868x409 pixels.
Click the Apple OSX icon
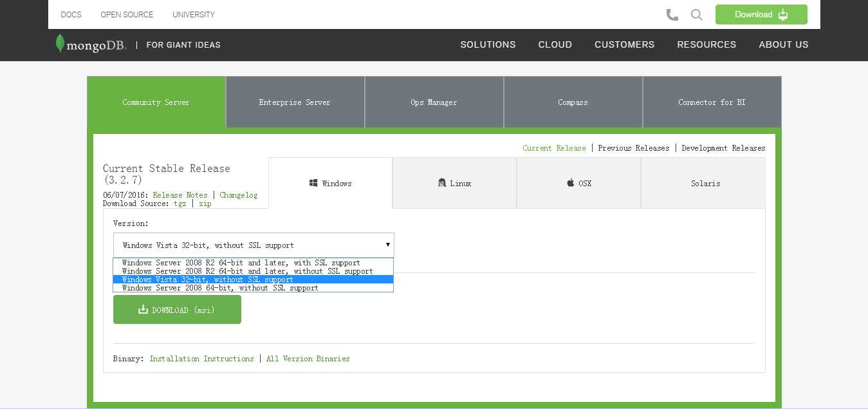[x=570, y=184]
